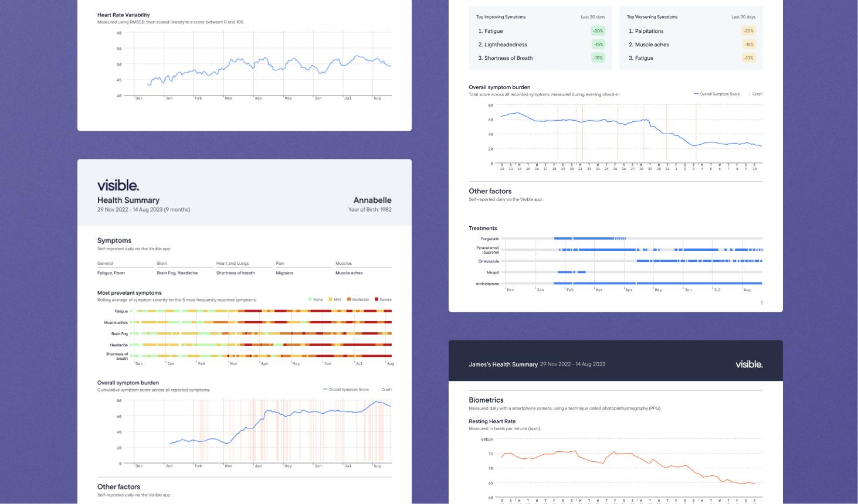Viewport: 858px width, 504px height.
Task: Select the Omeprazole treatment row label
Action: (x=489, y=261)
